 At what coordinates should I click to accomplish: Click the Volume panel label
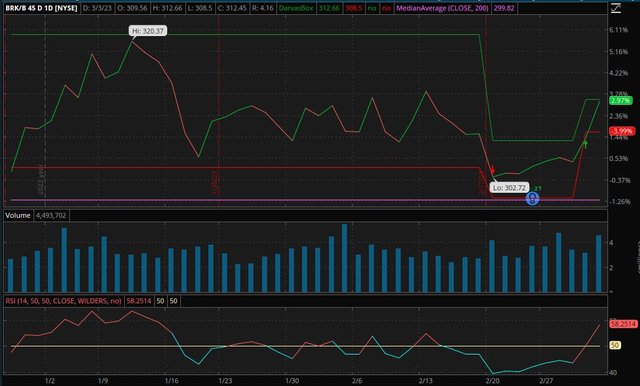(x=18, y=215)
